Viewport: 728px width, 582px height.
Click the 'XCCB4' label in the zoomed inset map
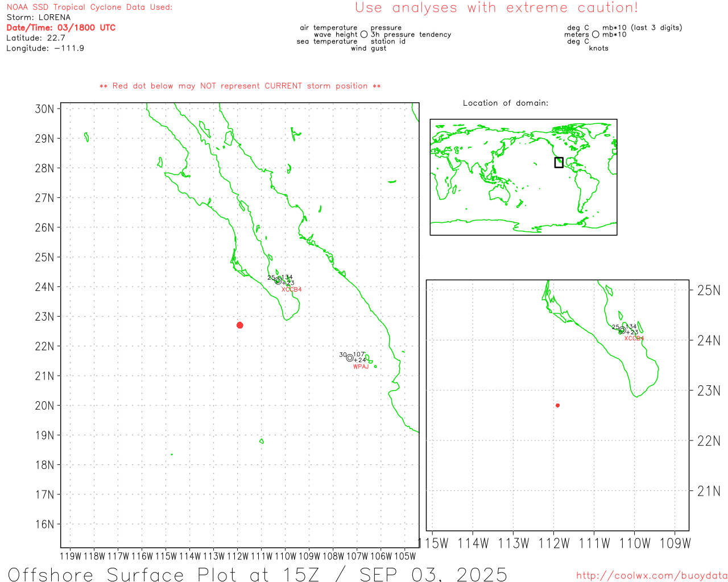pos(634,338)
